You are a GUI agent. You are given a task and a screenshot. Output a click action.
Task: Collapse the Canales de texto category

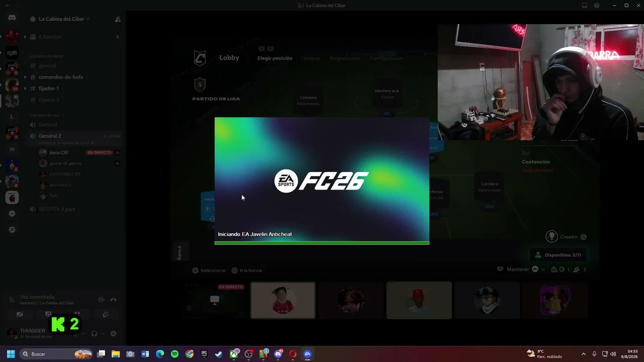pyautogui.click(x=49, y=56)
